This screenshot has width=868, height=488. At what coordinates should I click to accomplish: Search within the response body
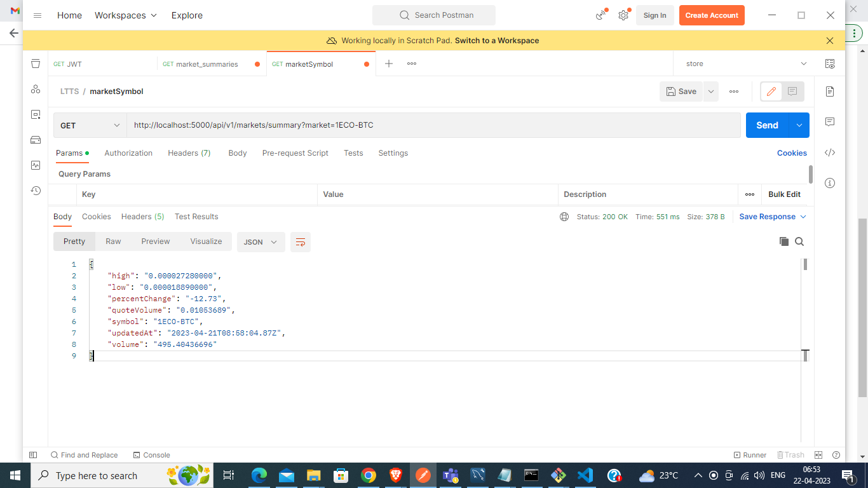tap(799, 241)
